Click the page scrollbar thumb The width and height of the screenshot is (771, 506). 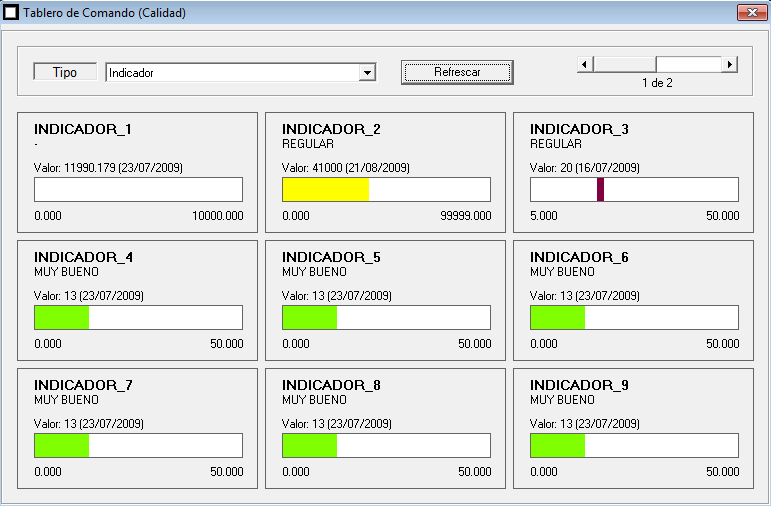[x=688, y=64]
